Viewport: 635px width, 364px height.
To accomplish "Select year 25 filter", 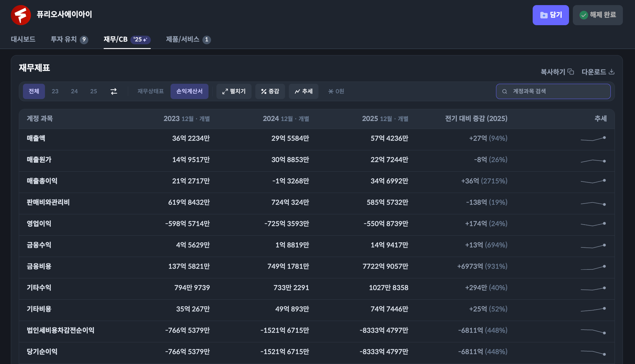I will click(x=93, y=91).
